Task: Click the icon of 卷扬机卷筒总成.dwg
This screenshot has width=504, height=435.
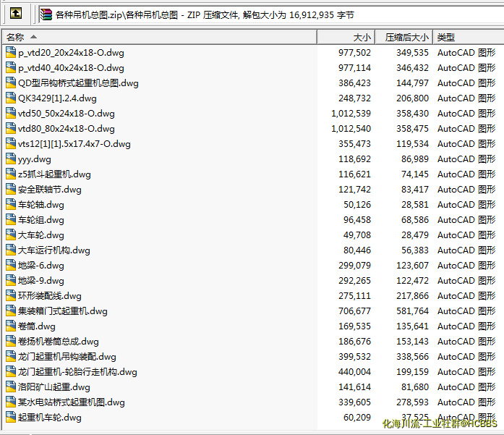Action: coord(11,342)
